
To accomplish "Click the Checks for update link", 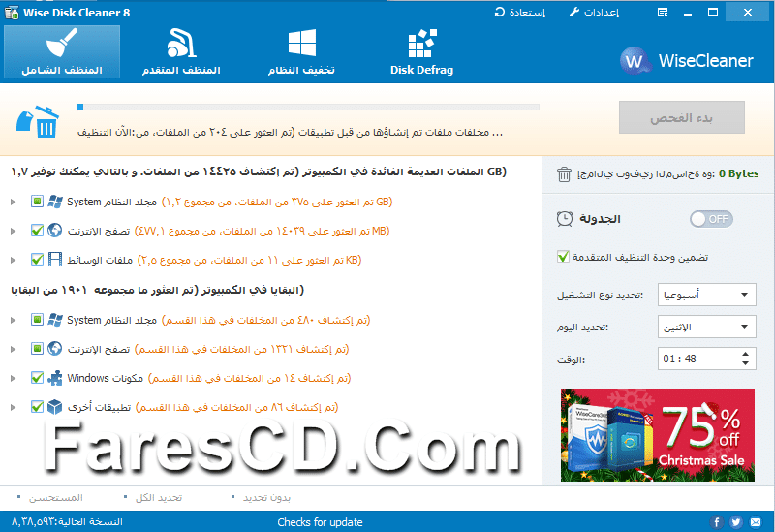I will click(320, 522).
